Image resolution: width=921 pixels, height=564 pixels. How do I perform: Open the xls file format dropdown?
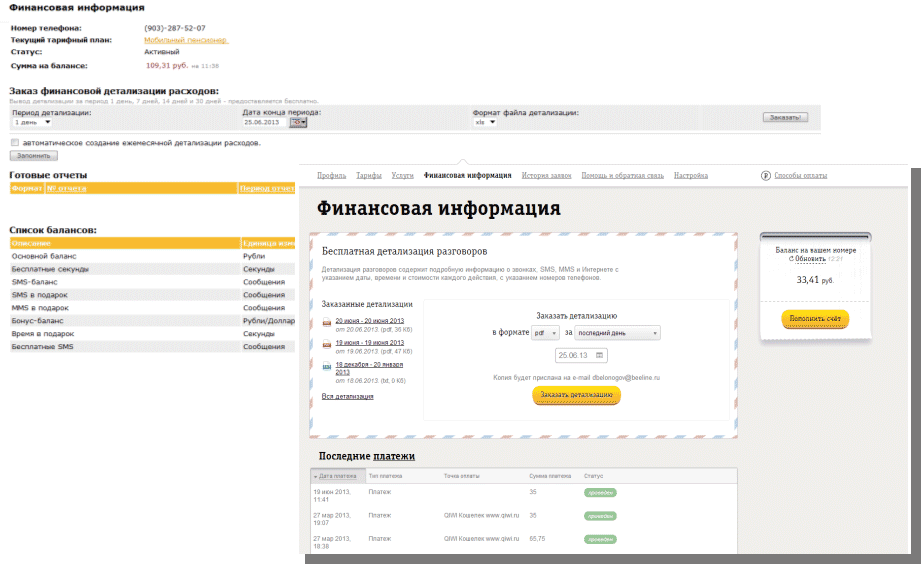pyautogui.click(x=486, y=122)
